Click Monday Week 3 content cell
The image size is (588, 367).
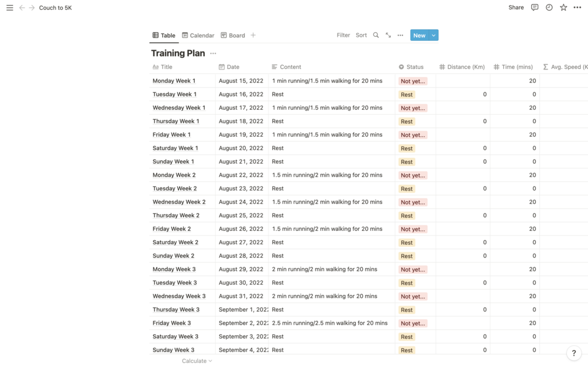tap(332, 269)
